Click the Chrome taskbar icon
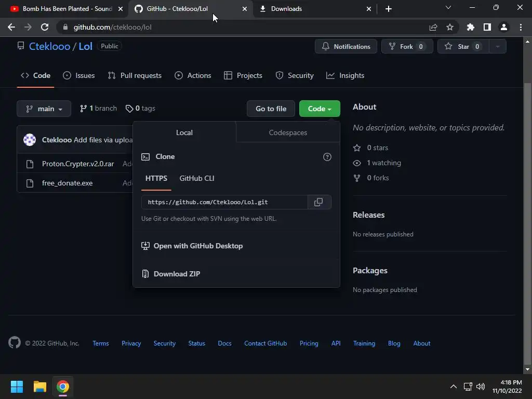The height and width of the screenshot is (399, 532). click(63, 387)
